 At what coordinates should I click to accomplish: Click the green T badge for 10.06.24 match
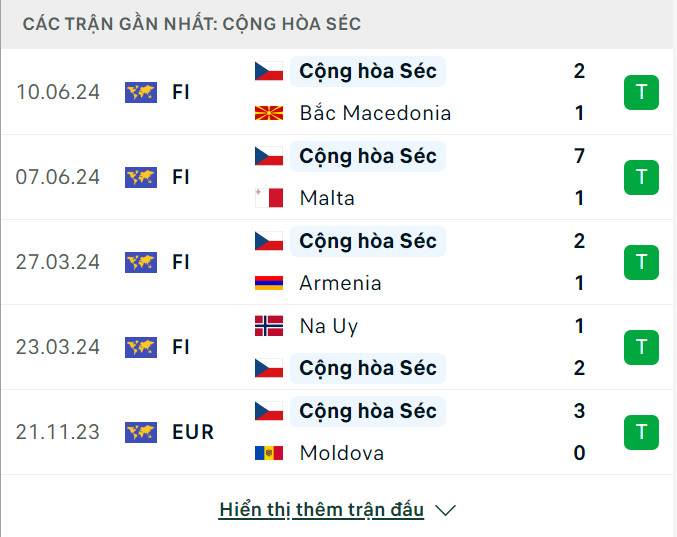pos(641,93)
